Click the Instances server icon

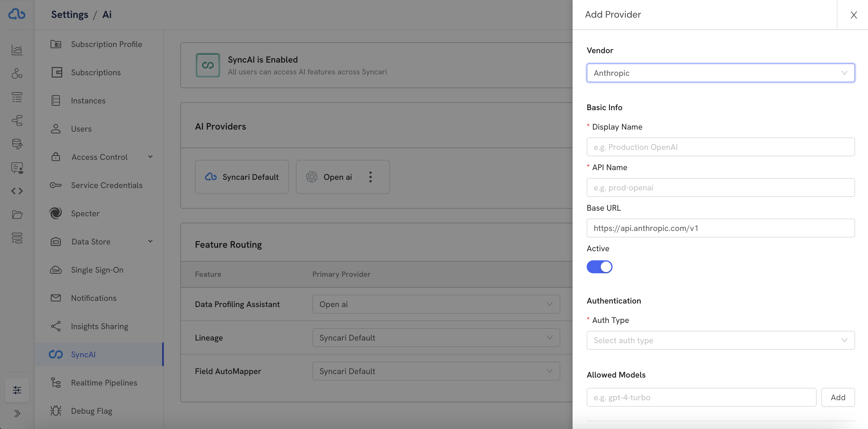tap(55, 100)
